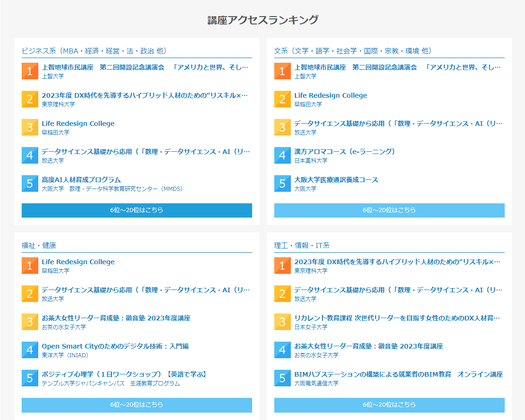Click rank 2 badge in ビジネス系 section
Screen dimensions: 525x420
point(30,99)
